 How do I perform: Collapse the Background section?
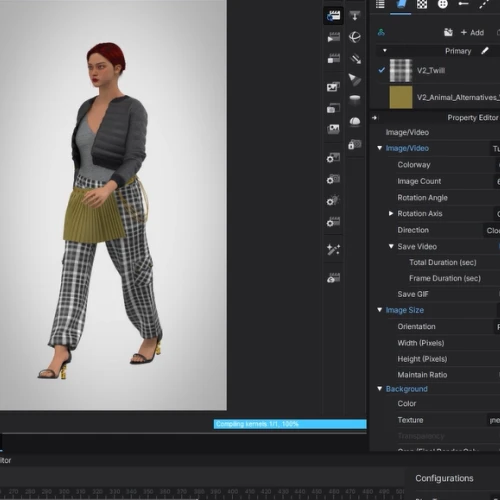(x=379, y=389)
